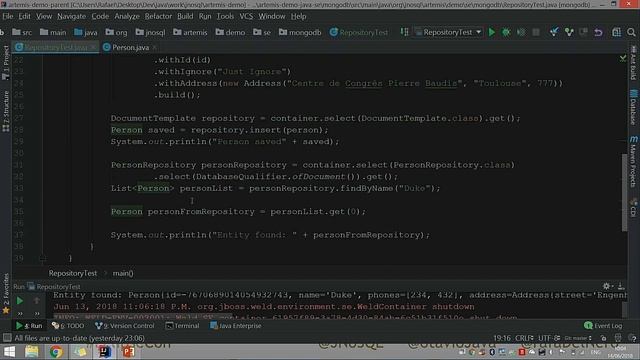
Task: Close the Person.java tab
Action: (154, 47)
